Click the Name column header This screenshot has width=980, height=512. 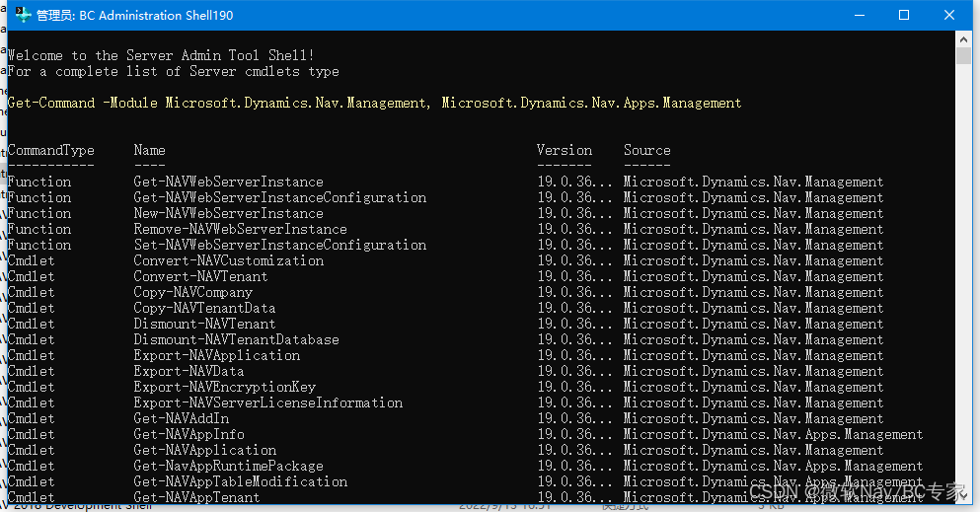(149, 151)
